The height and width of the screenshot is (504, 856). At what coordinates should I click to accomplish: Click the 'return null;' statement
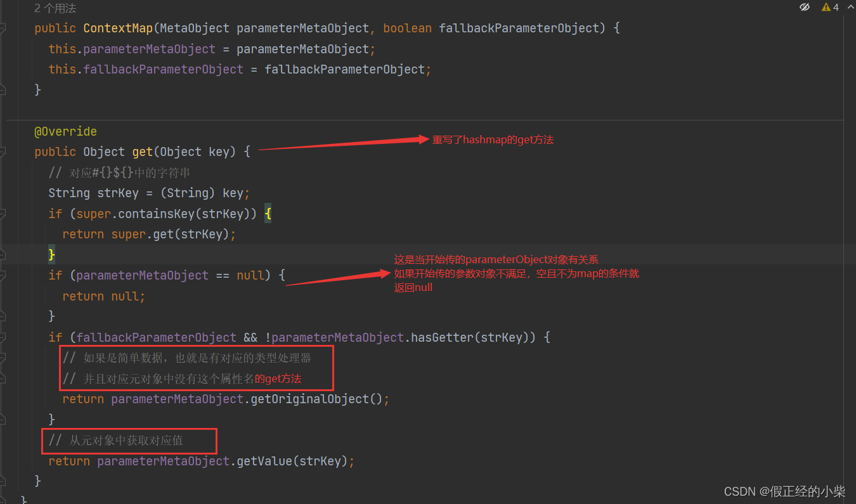point(104,296)
